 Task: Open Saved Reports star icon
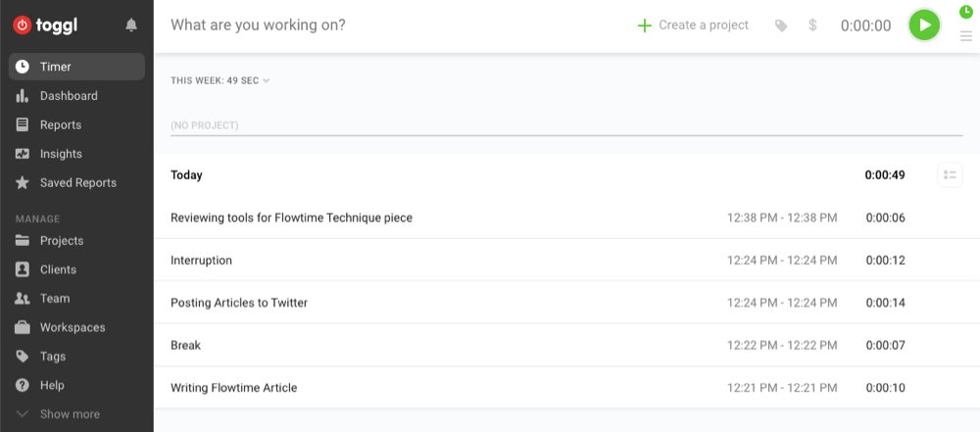pos(23,183)
